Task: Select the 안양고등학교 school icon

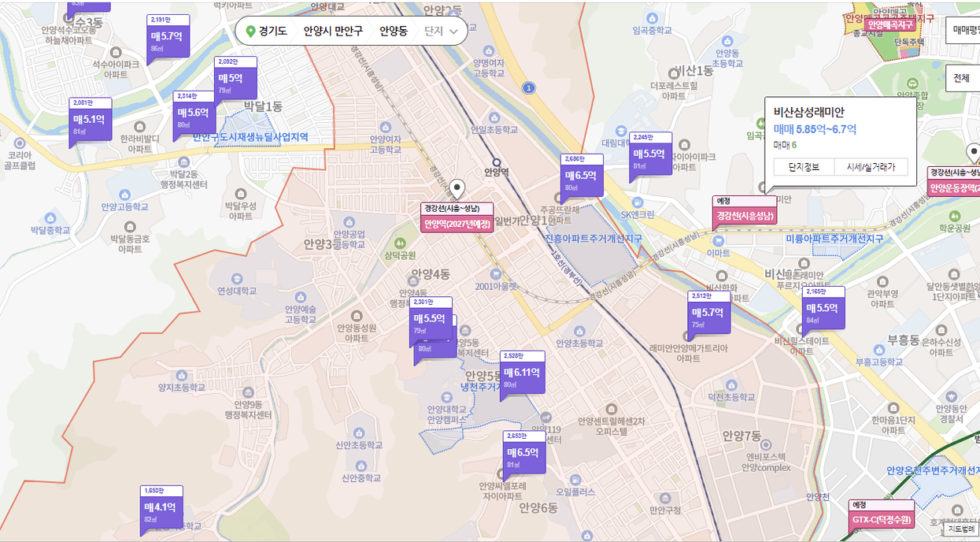Action: [124, 194]
